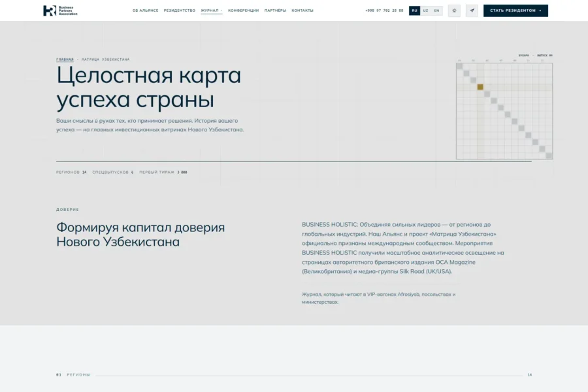
Task: Click the ГЛАВНАЯ breadcrumb link
Action: click(x=65, y=59)
